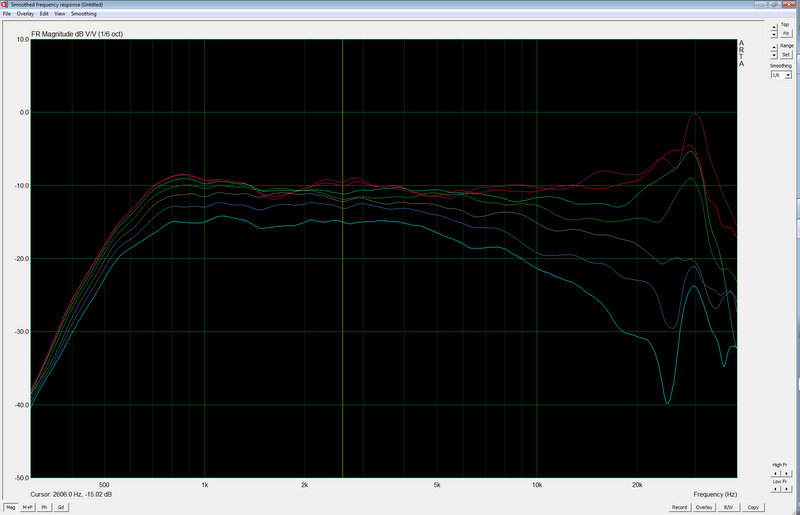The width and height of the screenshot is (800, 515).
Task: Select the Mag view button
Action: tap(11, 507)
